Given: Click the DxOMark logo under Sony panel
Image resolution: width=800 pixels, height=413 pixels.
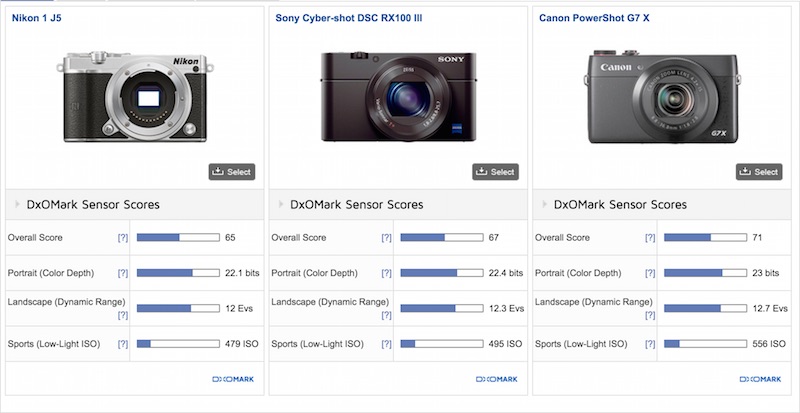Looking at the screenshot, I should point(496,379).
